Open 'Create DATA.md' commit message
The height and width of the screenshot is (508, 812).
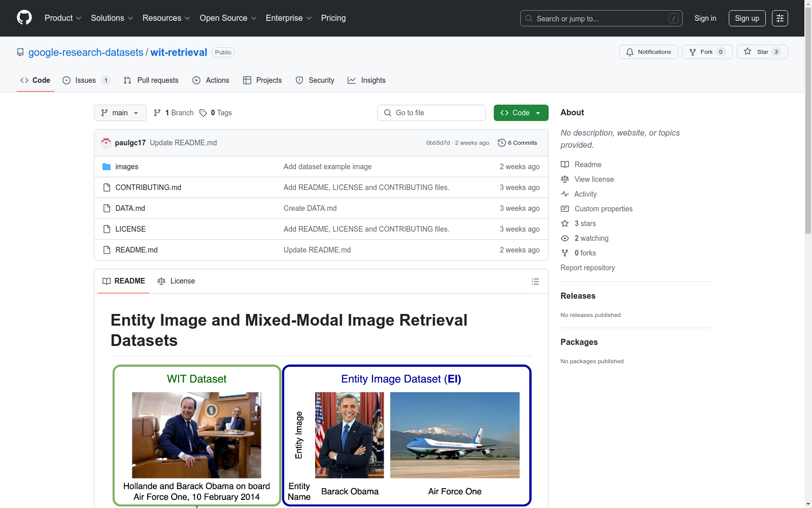pyautogui.click(x=310, y=208)
